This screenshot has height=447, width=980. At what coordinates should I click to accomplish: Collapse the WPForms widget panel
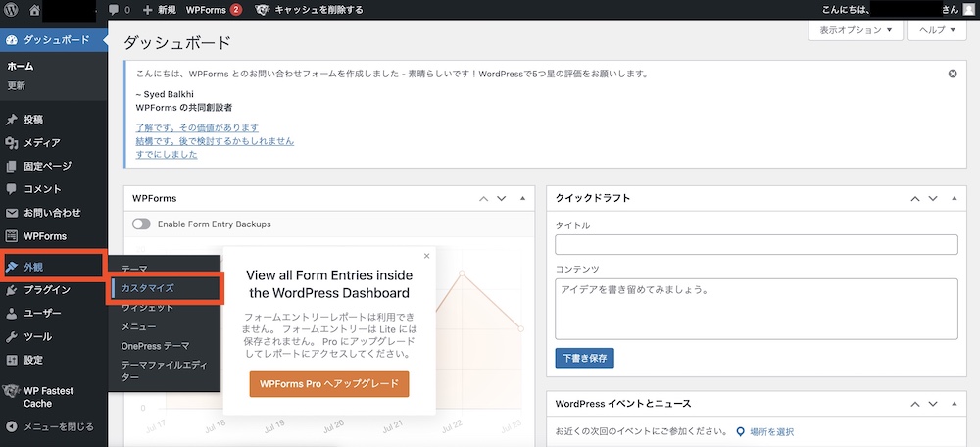click(x=522, y=198)
